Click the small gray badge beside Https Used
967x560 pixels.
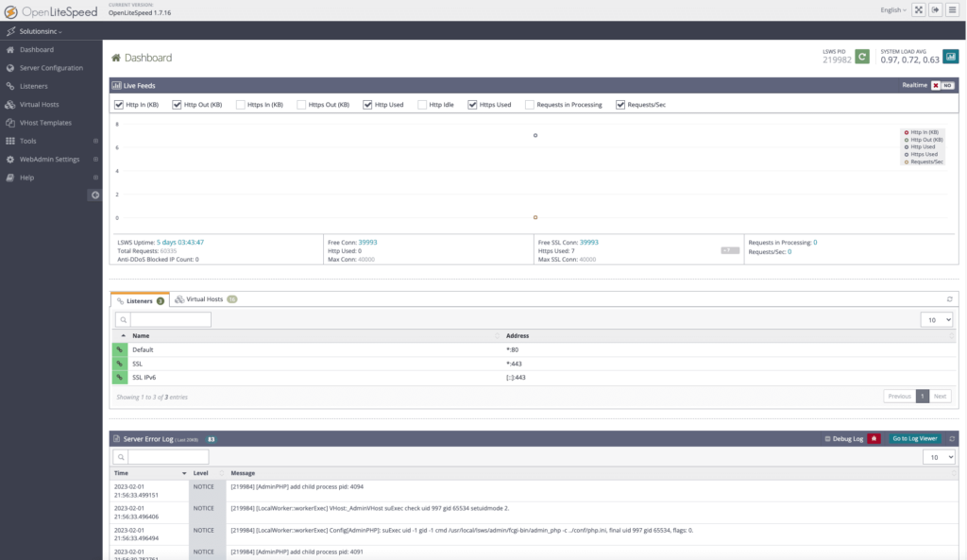(730, 250)
